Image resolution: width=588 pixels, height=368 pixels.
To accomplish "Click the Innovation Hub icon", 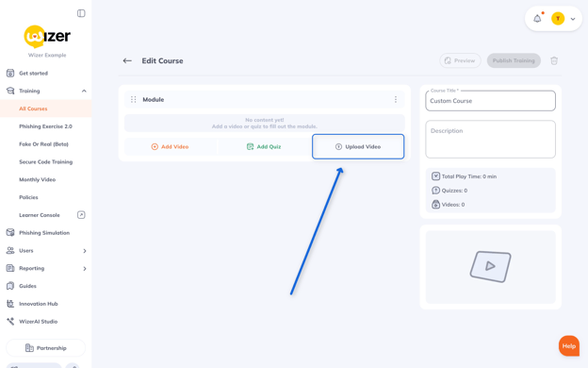I will pos(10,304).
